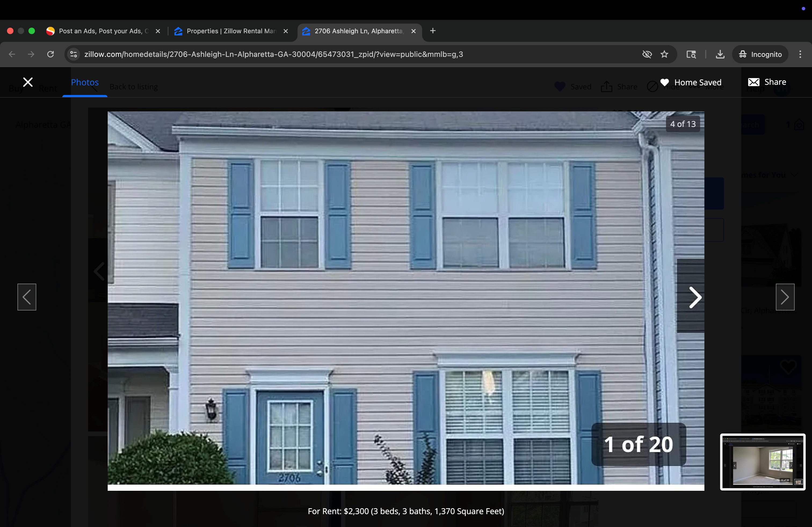
Task: Close the photo viewer with the X icon
Action: point(28,82)
